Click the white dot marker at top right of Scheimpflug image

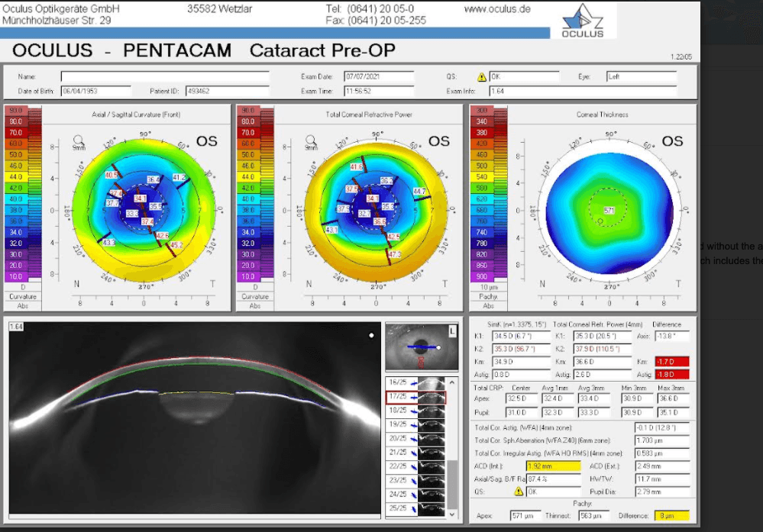(x=371, y=335)
